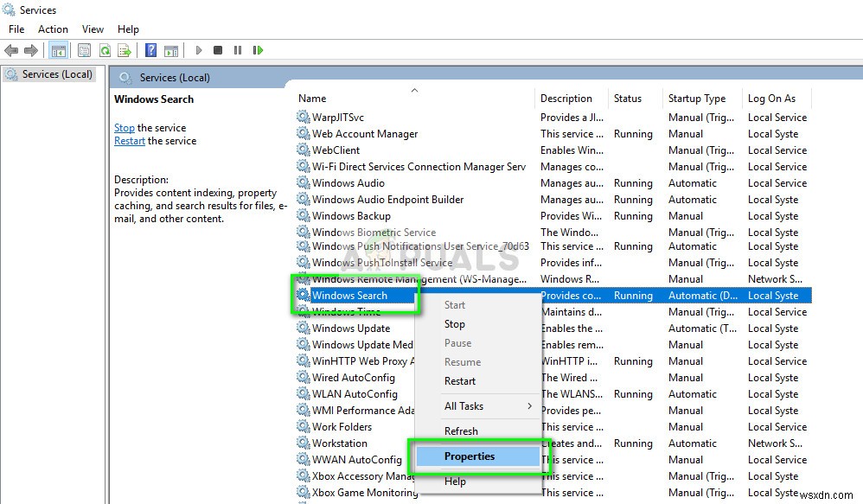This screenshot has width=863, height=504.
Task: Click the Export List toolbar icon
Action: [x=125, y=51]
